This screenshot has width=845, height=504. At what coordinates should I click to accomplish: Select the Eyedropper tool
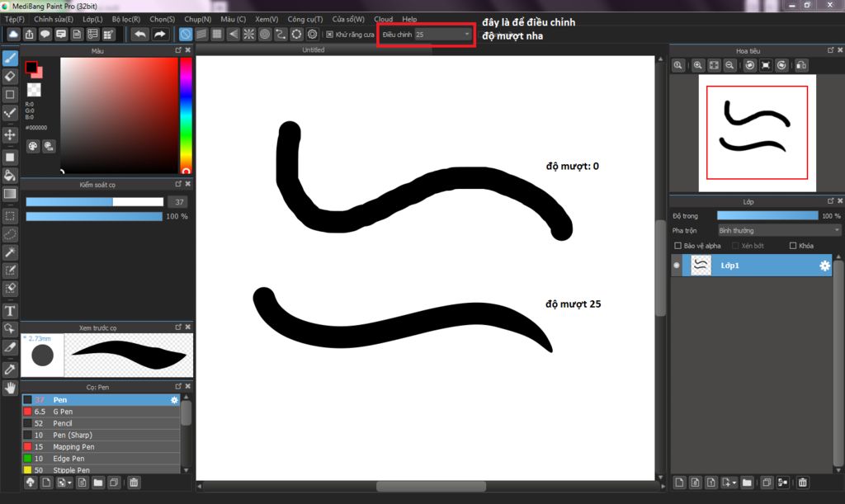(x=10, y=370)
